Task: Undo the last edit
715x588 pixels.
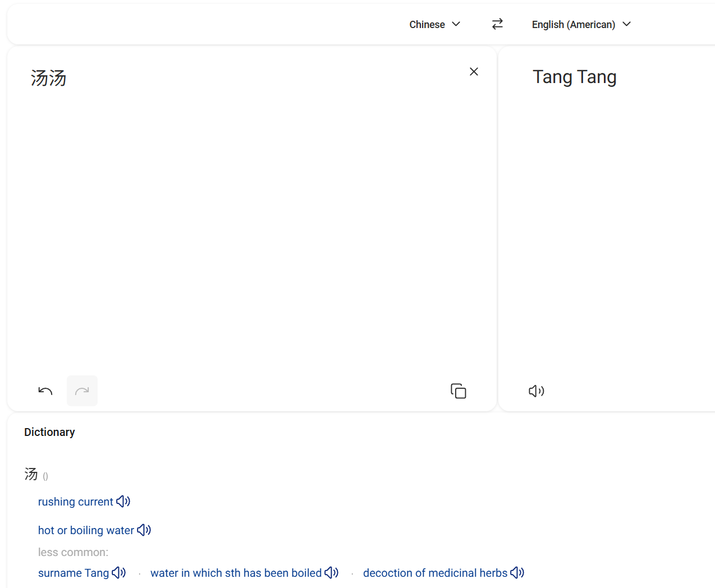Action: point(45,391)
